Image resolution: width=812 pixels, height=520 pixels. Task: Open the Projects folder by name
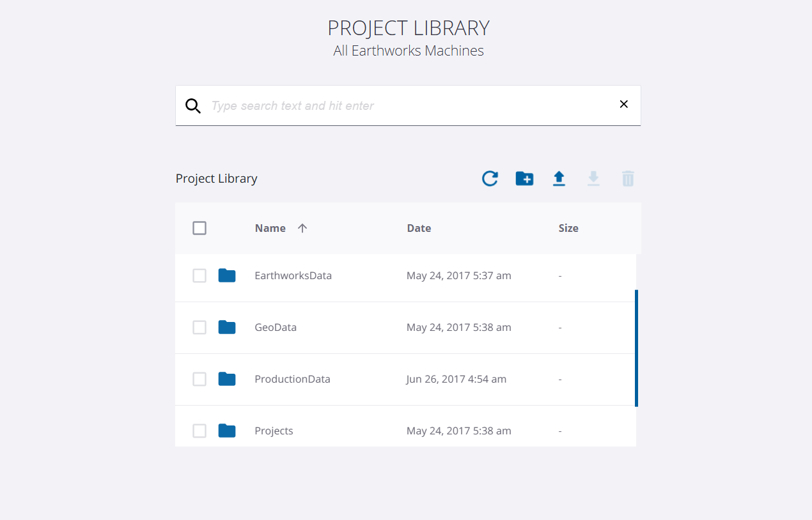pyautogui.click(x=274, y=431)
